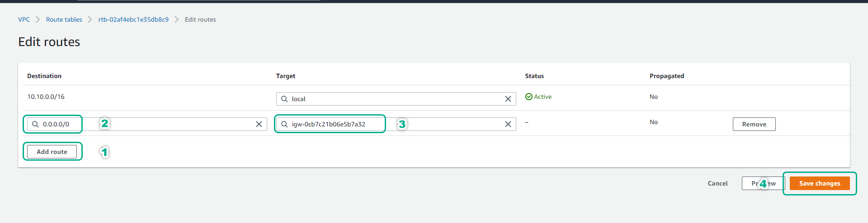The width and height of the screenshot is (868, 223).
Task: Remove the 0.0.0.0/0 route
Action: [754, 124]
